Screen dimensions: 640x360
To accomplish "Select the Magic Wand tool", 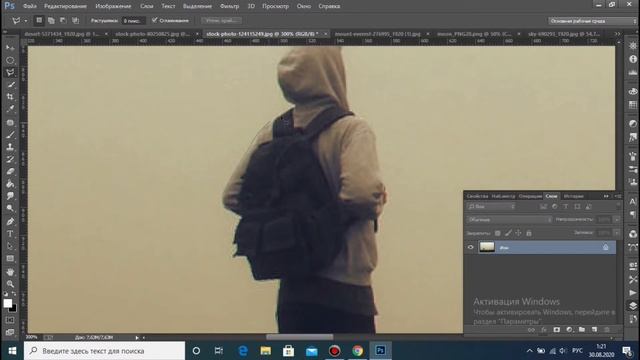I will pyautogui.click(x=10, y=84).
